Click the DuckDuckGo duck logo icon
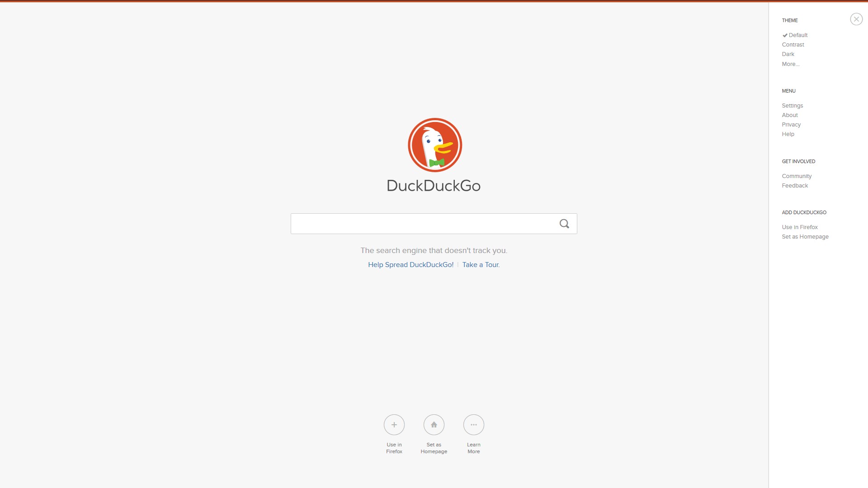The height and width of the screenshot is (488, 868). click(x=434, y=145)
